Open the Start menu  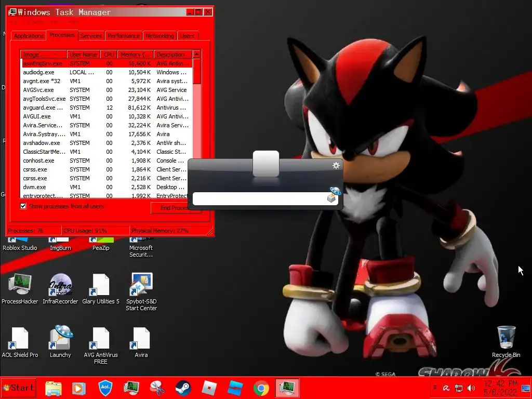pos(18,388)
